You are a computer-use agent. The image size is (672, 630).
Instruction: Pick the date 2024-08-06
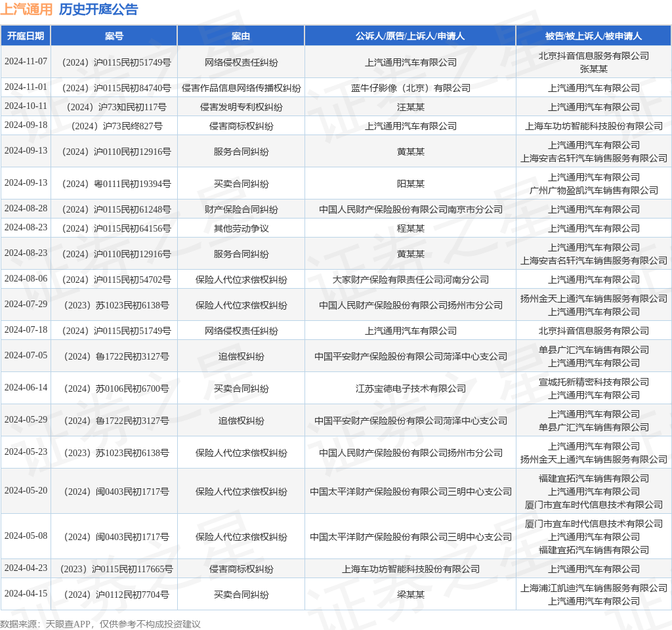coord(26,278)
